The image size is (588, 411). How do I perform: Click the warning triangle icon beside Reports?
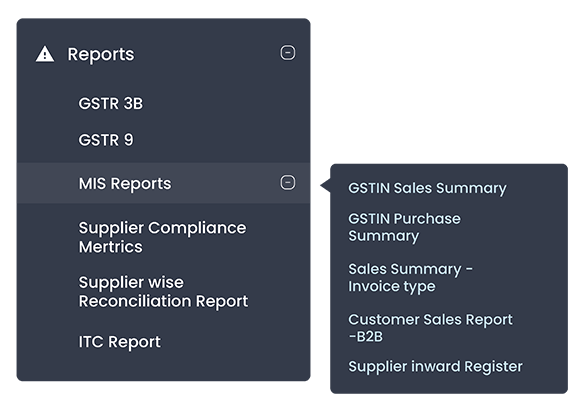coord(45,54)
